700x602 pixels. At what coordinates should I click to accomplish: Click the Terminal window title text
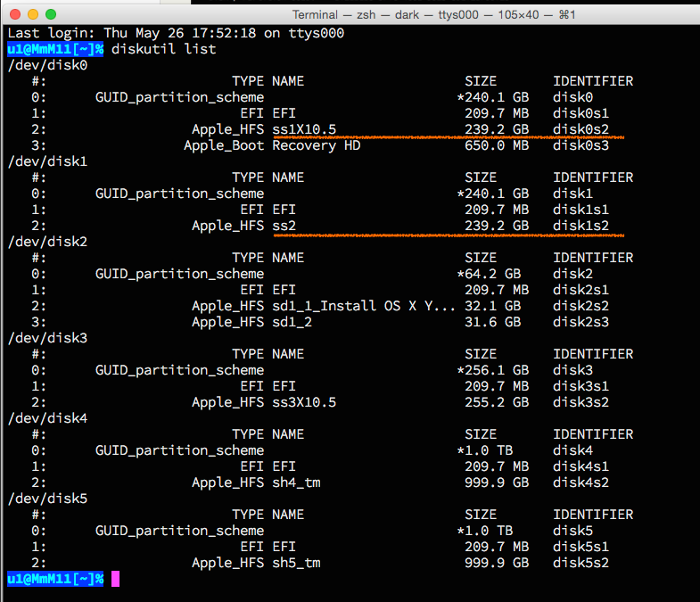(434, 15)
